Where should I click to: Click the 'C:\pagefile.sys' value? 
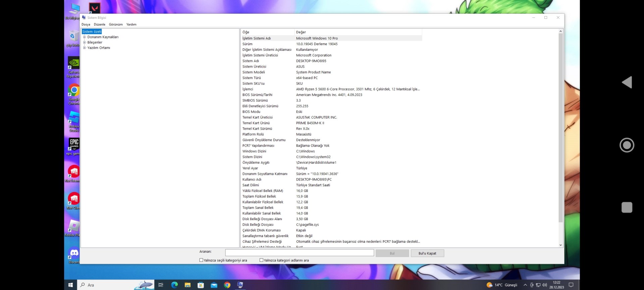tap(307, 225)
